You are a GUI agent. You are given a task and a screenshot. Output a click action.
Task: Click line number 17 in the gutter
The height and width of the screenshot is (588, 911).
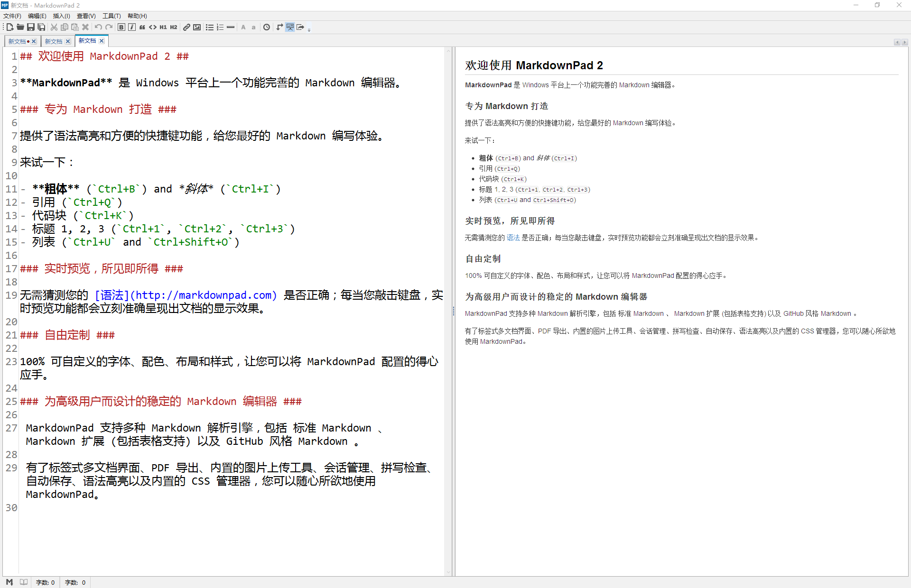pyautogui.click(x=11, y=268)
